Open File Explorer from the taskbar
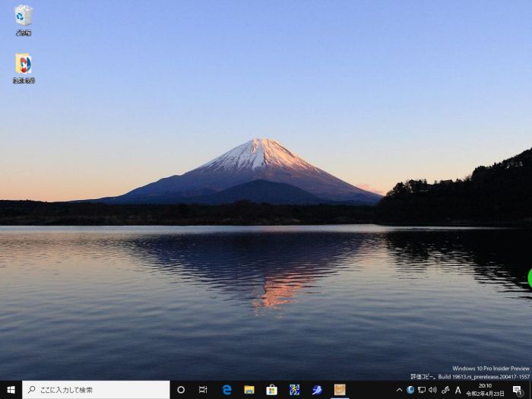The height and width of the screenshot is (399, 532). click(x=249, y=390)
